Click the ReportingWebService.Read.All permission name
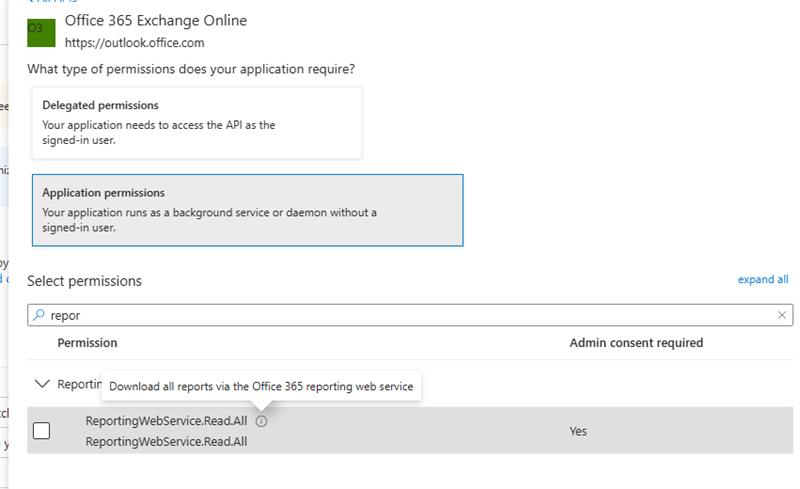 click(166, 421)
